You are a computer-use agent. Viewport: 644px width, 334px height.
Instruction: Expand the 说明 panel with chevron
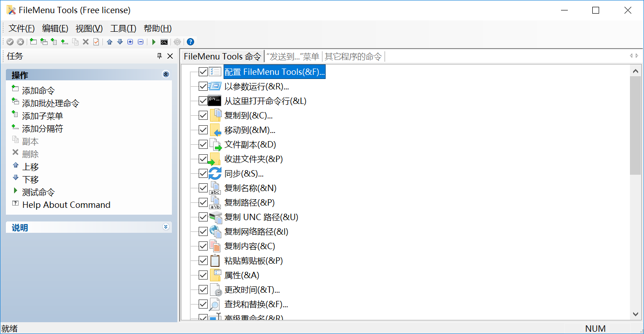pyautogui.click(x=166, y=227)
